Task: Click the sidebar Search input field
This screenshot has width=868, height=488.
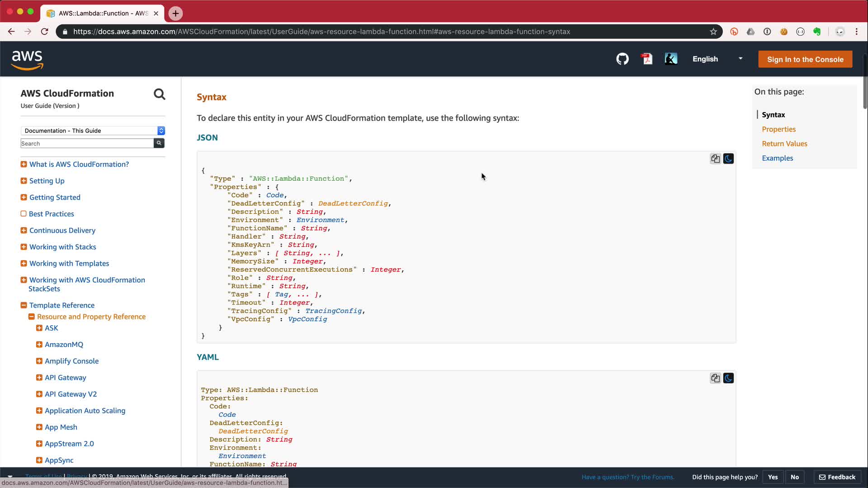Action: click(x=87, y=144)
